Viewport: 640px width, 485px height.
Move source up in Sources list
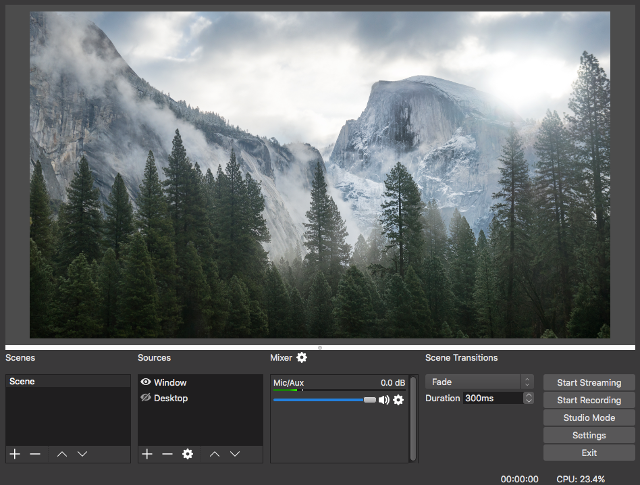coord(214,454)
